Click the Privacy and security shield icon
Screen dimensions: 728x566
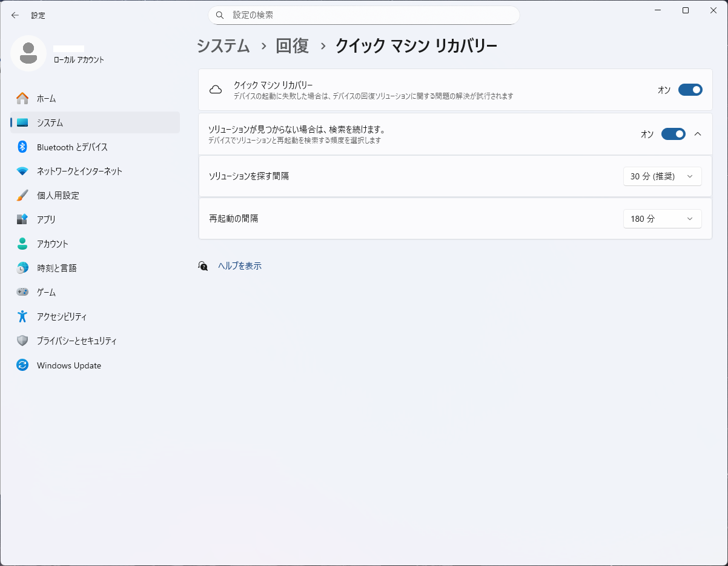(22, 341)
